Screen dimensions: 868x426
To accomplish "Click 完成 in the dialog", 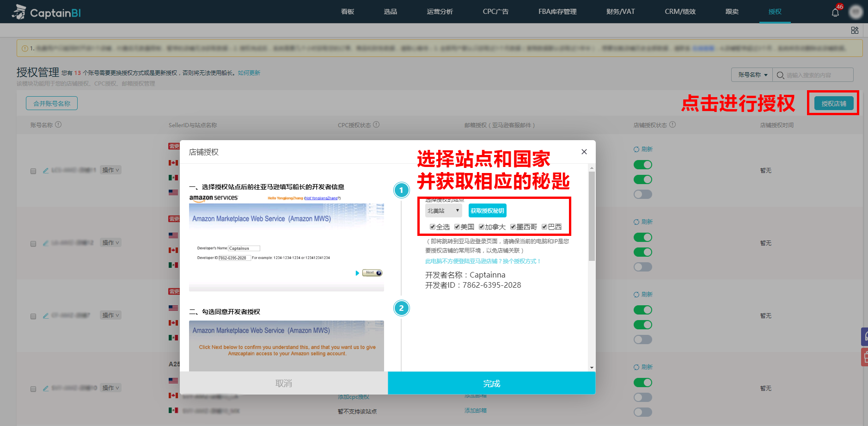I will coord(492,383).
